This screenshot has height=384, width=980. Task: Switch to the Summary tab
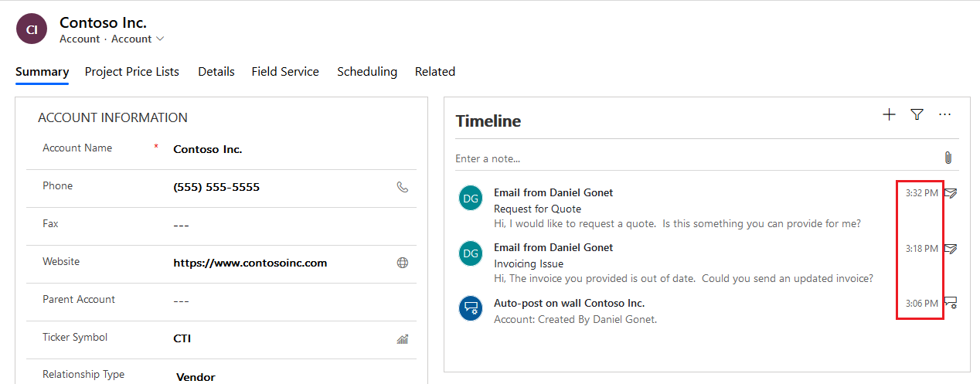coord(42,71)
